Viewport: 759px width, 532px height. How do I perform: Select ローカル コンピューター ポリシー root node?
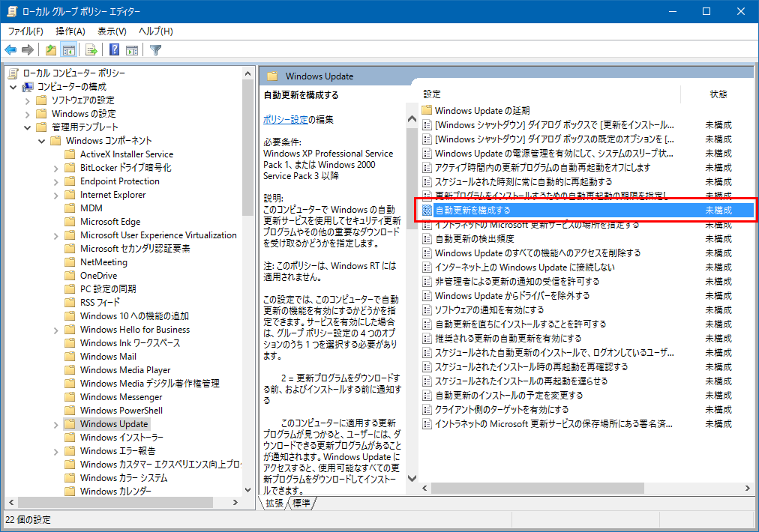tap(73, 73)
